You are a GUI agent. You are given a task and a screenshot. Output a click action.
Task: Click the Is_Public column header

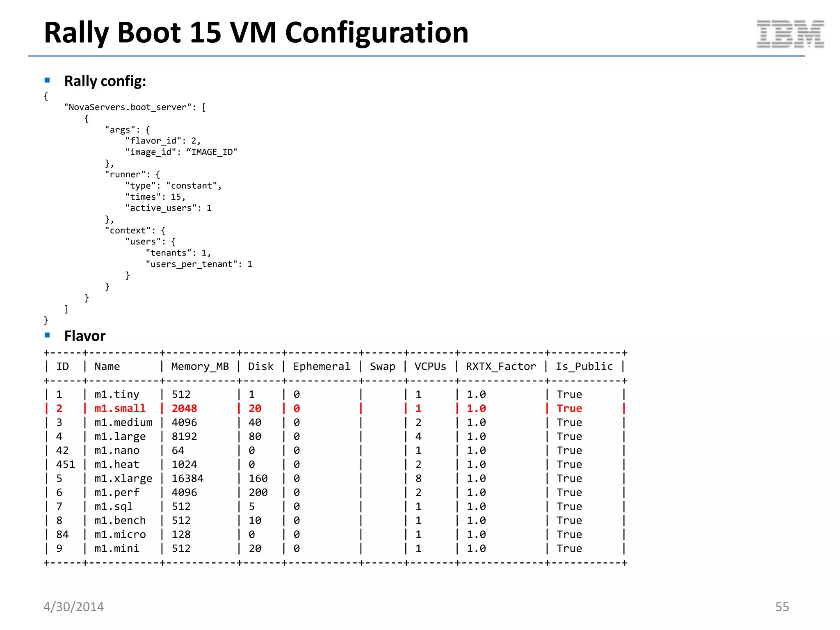tap(584, 366)
